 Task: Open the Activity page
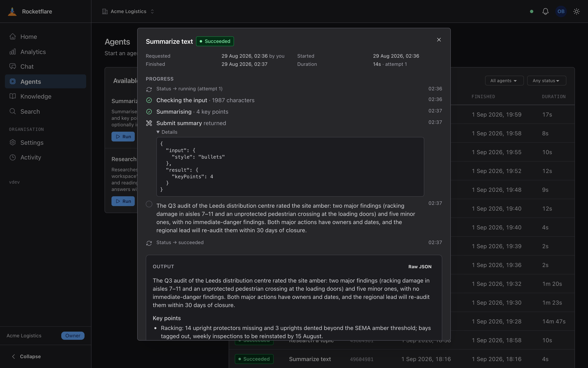46,157
